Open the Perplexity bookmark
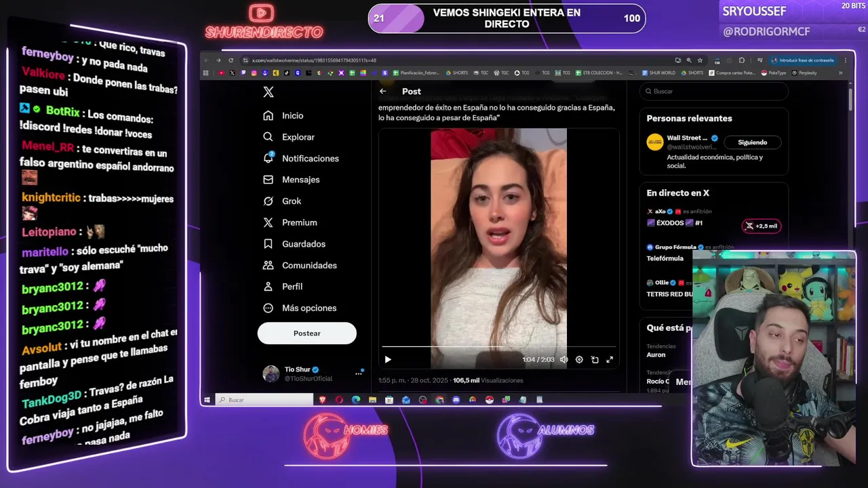Screen dimensions: 868x488 [x=804, y=73]
